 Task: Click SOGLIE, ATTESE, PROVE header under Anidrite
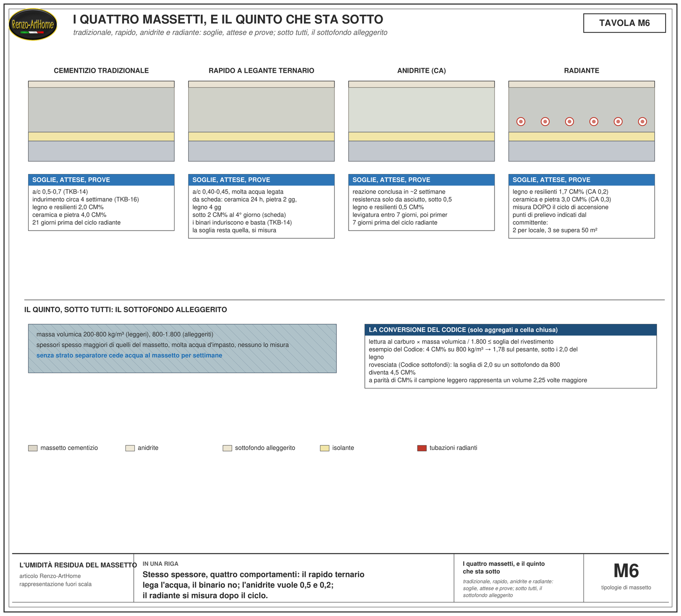click(x=421, y=180)
